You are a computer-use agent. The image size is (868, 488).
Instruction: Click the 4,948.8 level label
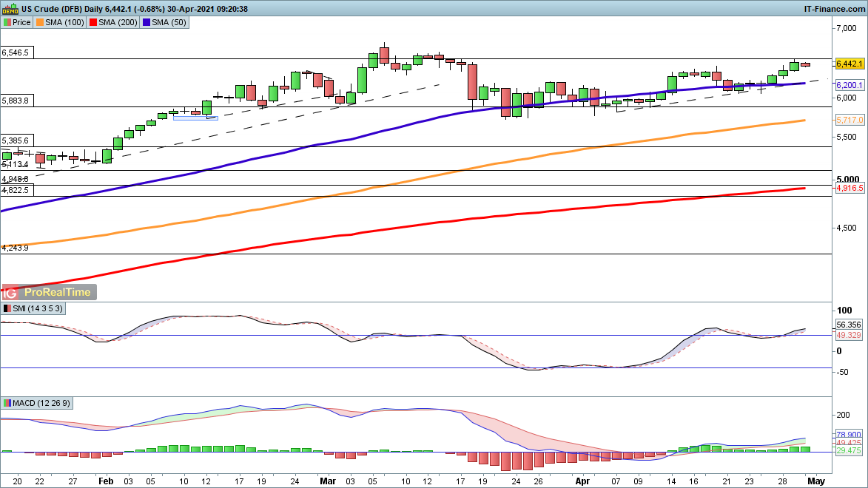click(16, 179)
